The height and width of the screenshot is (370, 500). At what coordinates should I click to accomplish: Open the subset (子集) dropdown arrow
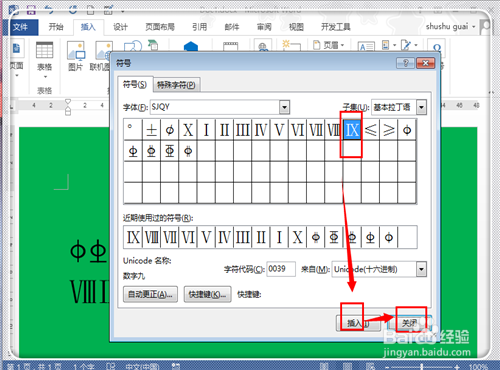tap(421, 107)
